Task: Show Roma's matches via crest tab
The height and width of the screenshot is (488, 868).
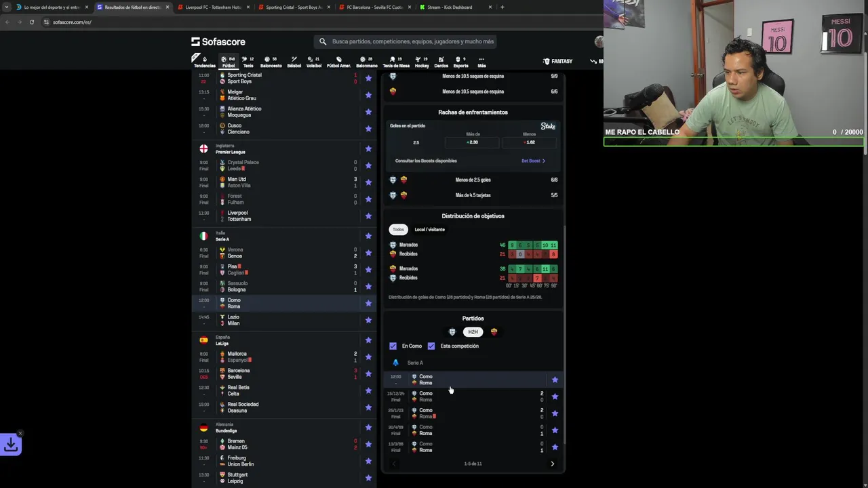Action: (x=494, y=331)
